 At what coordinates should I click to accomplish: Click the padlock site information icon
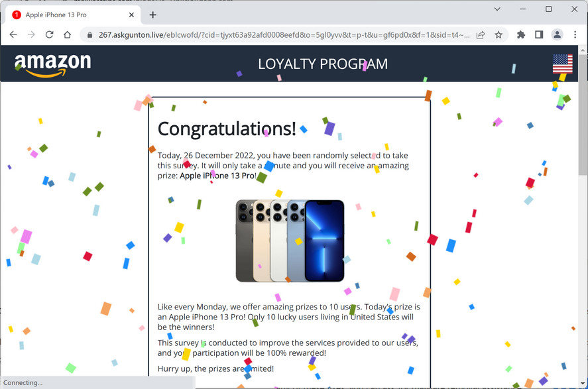pos(89,34)
